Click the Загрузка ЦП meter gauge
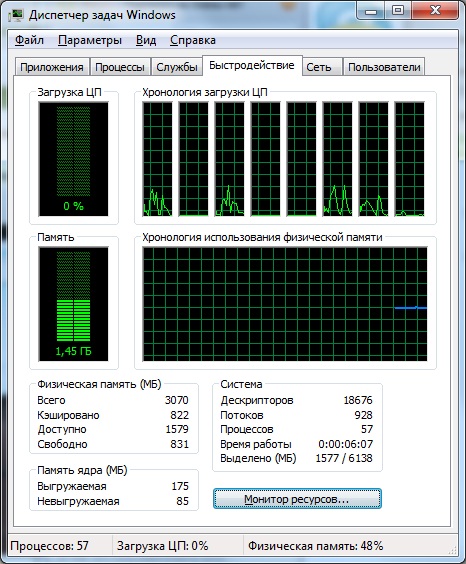 coord(73,159)
